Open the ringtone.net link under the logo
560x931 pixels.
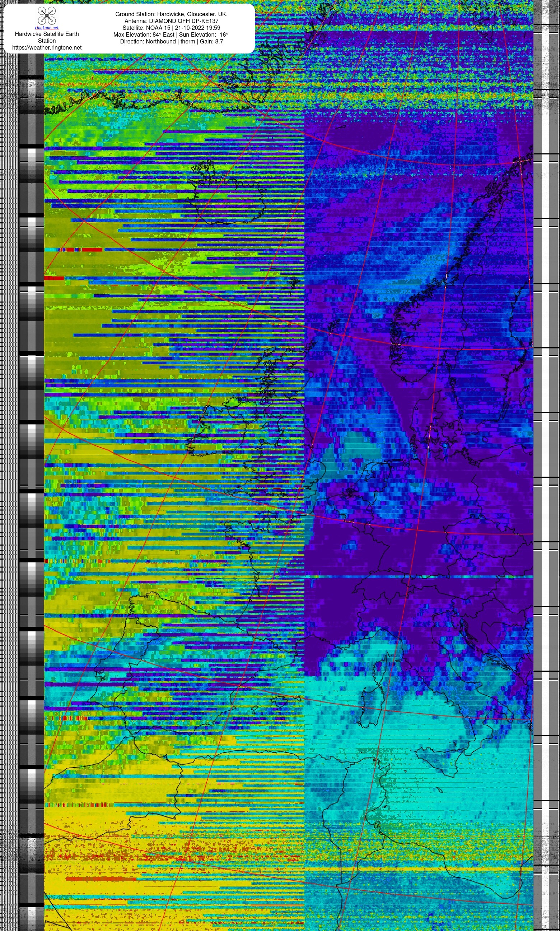coord(47,28)
